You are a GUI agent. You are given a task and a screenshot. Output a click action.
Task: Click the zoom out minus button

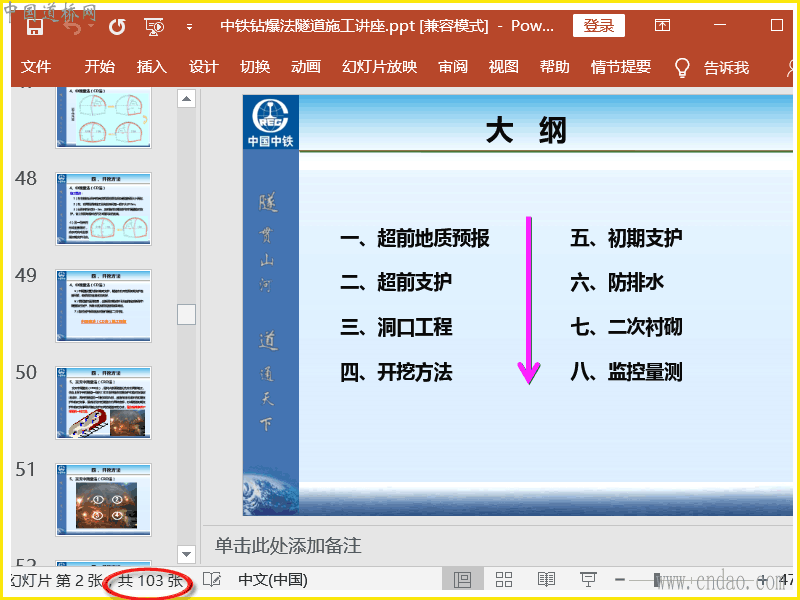point(620,580)
